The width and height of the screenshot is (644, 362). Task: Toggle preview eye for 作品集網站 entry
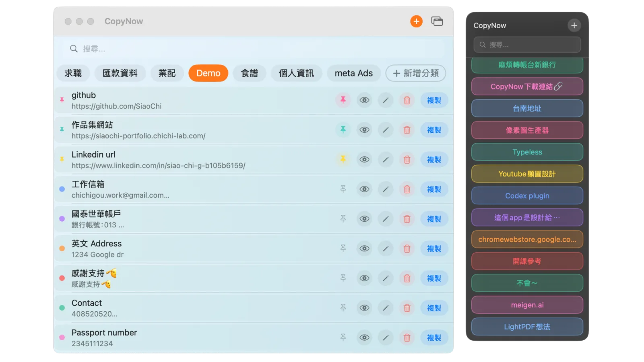point(364,130)
